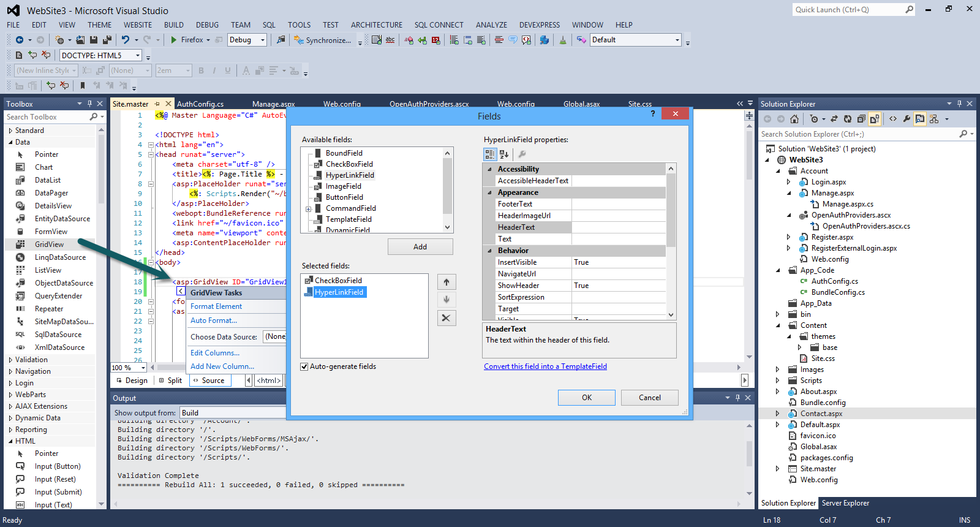The width and height of the screenshot is (980, 527).
Task: Toggle Show All Files in Solution Explorer
Action: click(875, 119)
